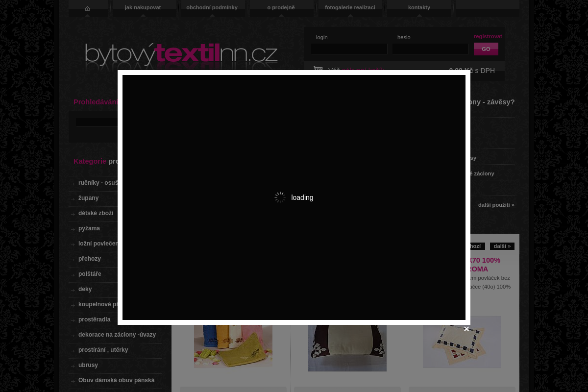Image resolution: width=588 pixels, height=392 pixels.
Task: Open the 'dětské zboží' category
Action: tap(96, 213)
